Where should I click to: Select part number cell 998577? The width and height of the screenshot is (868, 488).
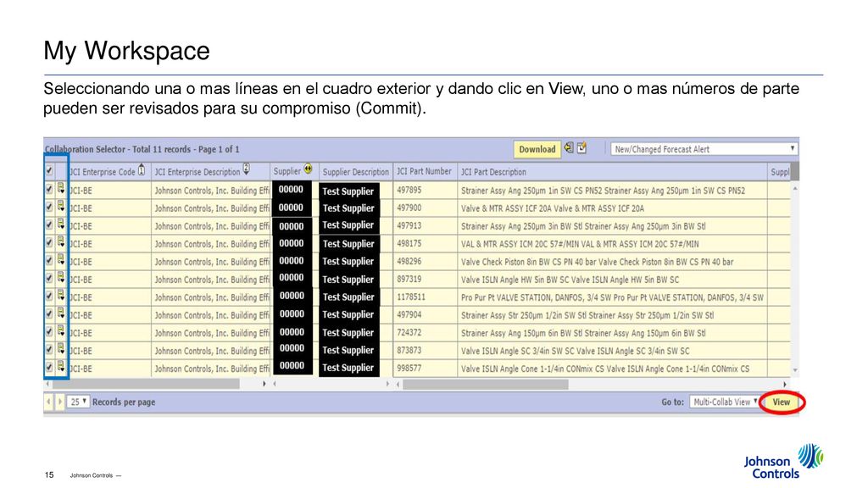coord(409,368)
